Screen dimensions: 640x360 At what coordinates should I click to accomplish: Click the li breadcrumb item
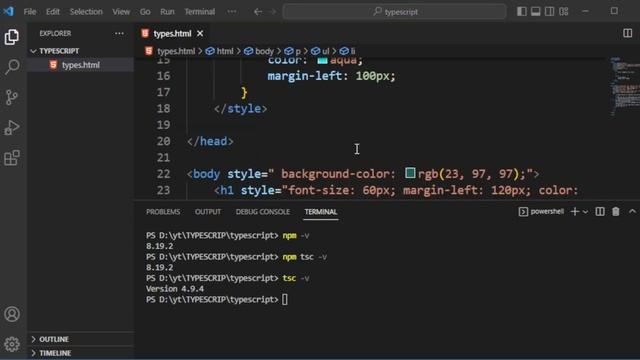pyautogui.click(x=353, y=51)
